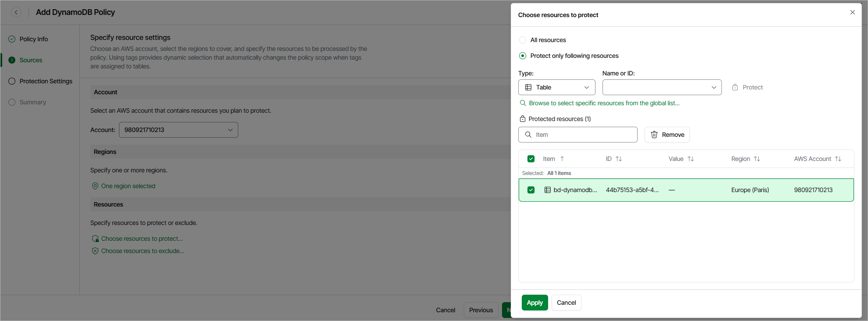Sort by AWS Account column arrows
This screenshot has height=321, width=868.
[838, 159]
